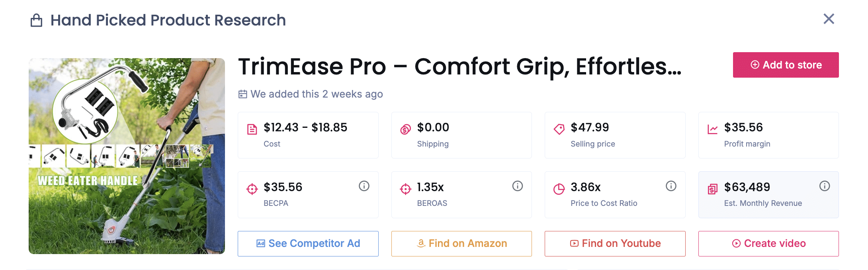Close the Hand Picked Product Research dialog

click(829, 19)
